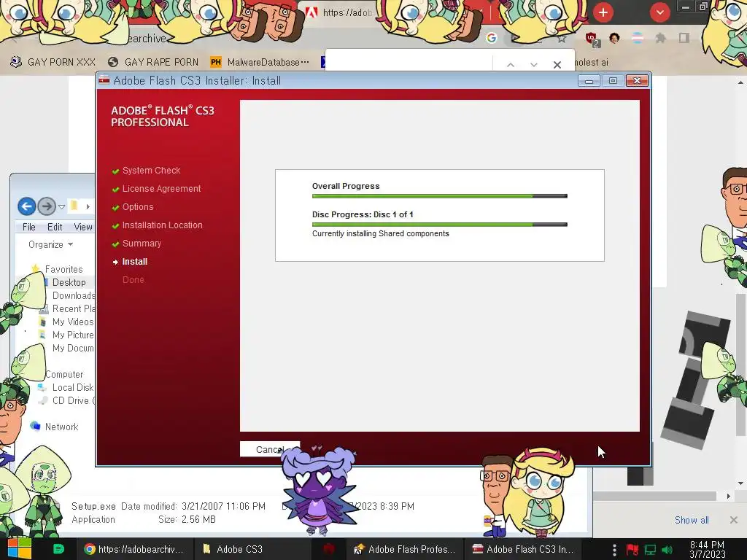The width and height of the screenshot is (747, 560).
Task: Open the View menu in Explorer
Action: pyautogui.click(x=83, y=227)
